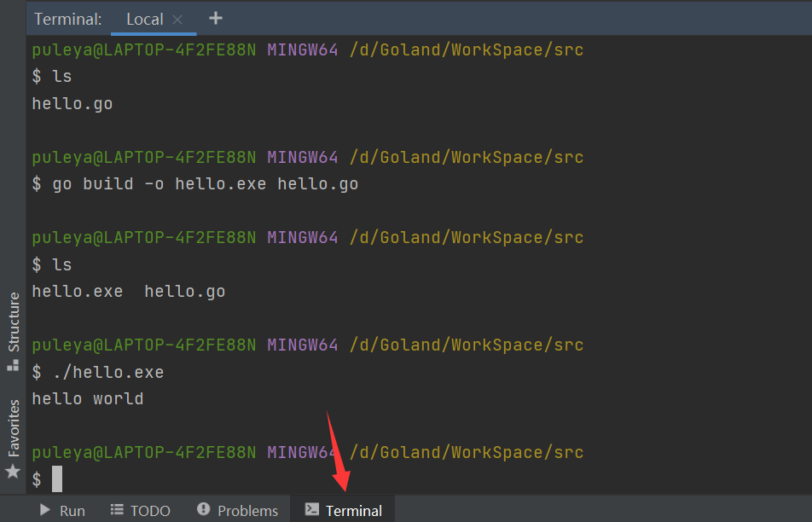Close the Local terminal session with its x icon
This screenshot has height=522, width=812.
point(176,18)
